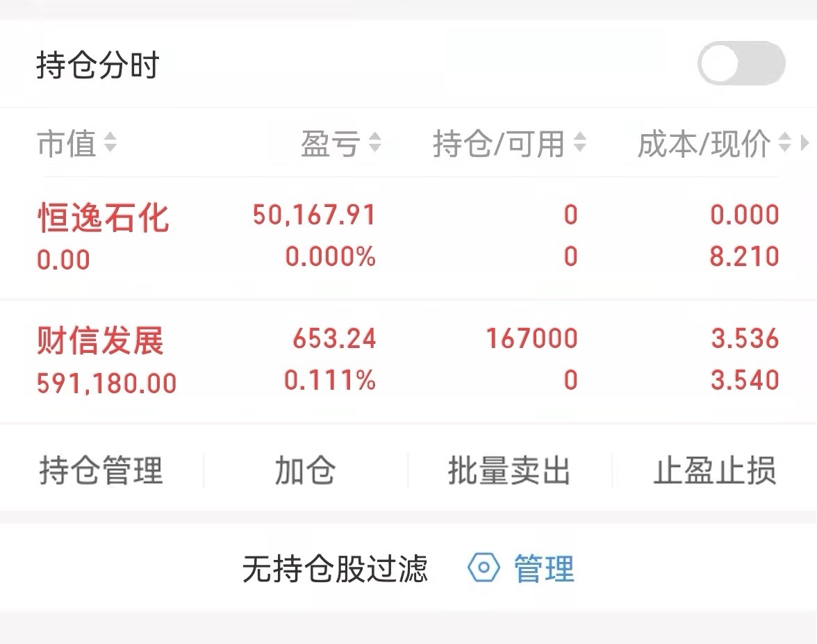Sort by 成本/现价 column arrows
The image size is (817, 644).
point(785,142)
